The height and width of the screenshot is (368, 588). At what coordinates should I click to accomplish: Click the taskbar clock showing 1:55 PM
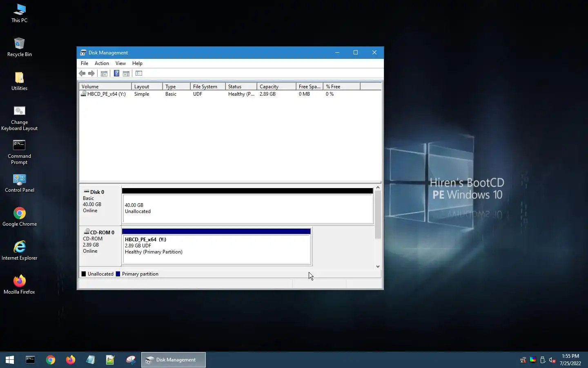[570, 360]
